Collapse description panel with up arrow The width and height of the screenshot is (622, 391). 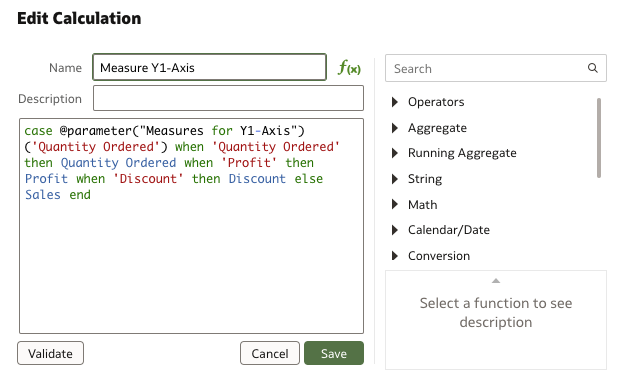(x=496, y=281)
